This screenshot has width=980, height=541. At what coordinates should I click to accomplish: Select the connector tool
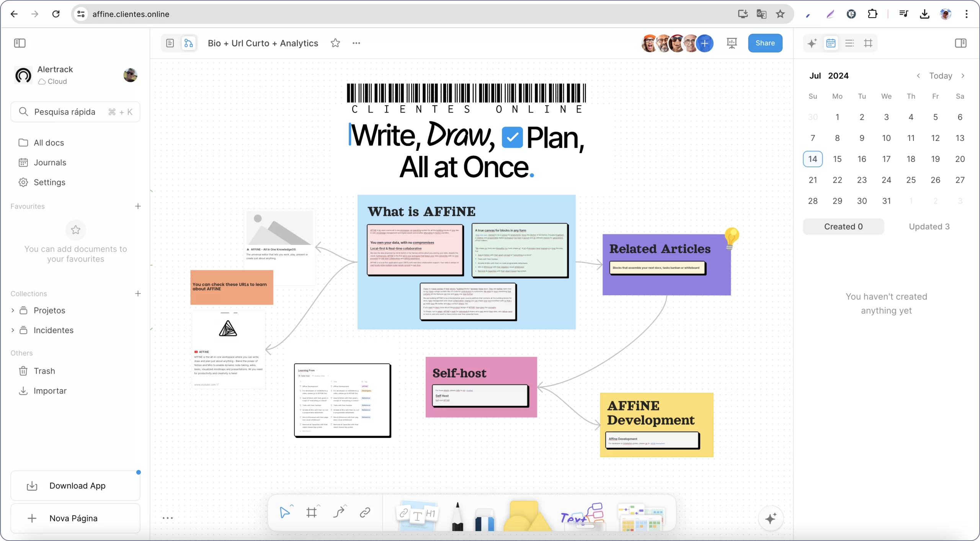(339, 512)
